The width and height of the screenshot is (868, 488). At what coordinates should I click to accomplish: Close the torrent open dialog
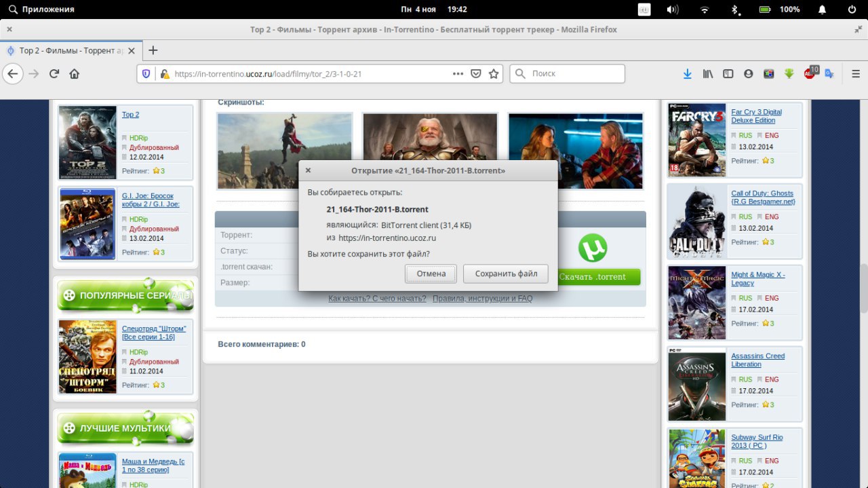tap(308, 170)
